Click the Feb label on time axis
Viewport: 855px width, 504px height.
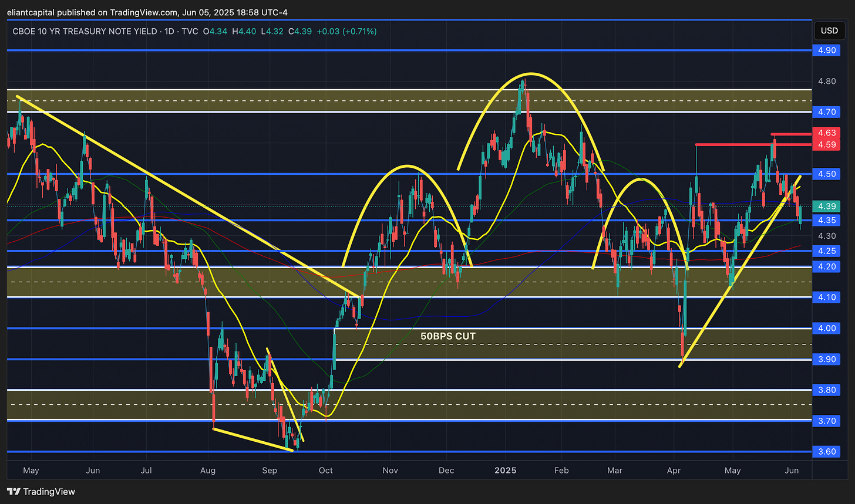click(561, 471)
